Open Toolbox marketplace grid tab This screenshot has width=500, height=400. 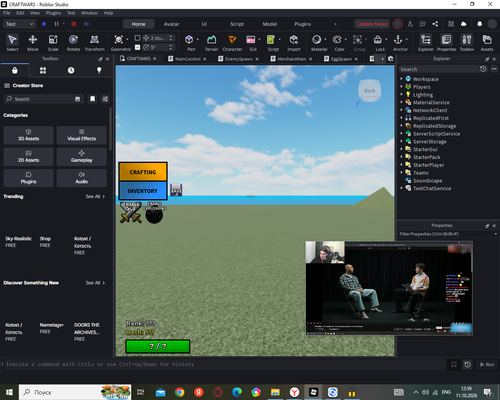[x=43, y=70]
